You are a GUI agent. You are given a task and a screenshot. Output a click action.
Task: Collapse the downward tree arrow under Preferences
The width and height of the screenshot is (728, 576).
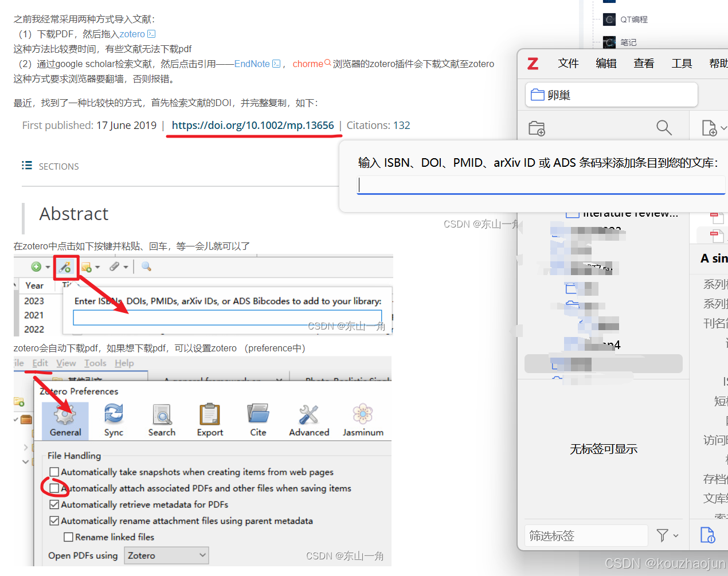[x=26, y=461]
